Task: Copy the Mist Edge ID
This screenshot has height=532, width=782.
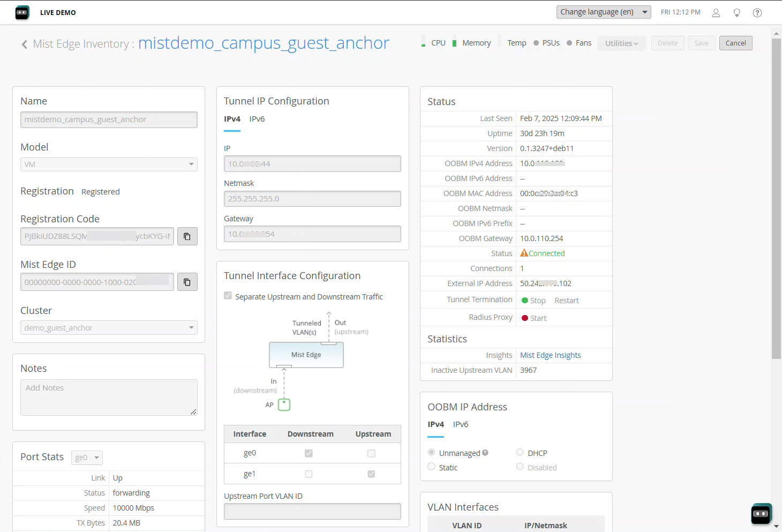Action: click(x=187, y=282)
